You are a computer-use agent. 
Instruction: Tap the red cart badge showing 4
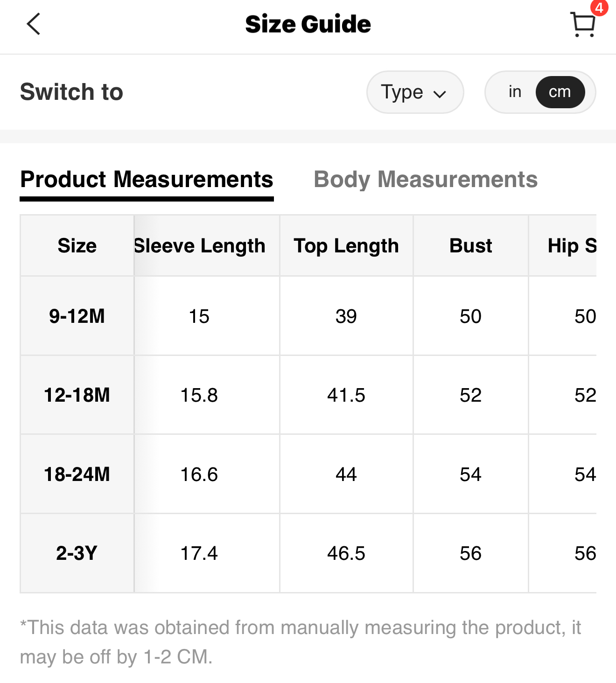(x=599, y=7)
